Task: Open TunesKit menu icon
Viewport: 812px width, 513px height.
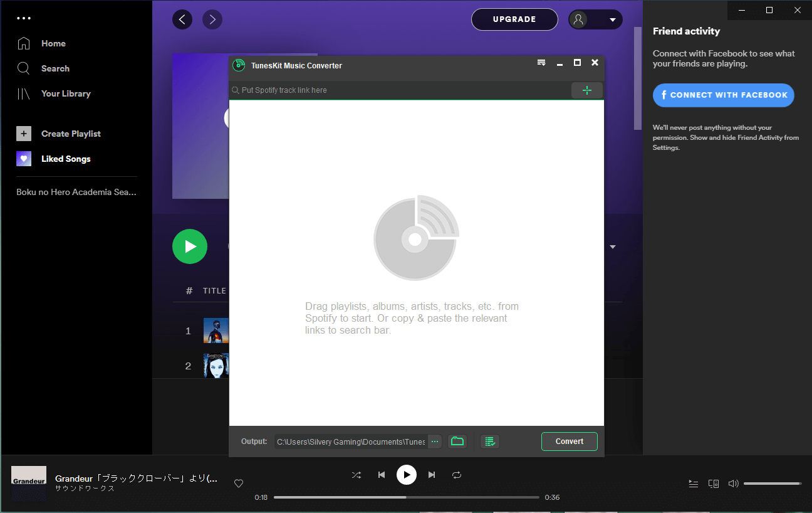Action: 541,62
